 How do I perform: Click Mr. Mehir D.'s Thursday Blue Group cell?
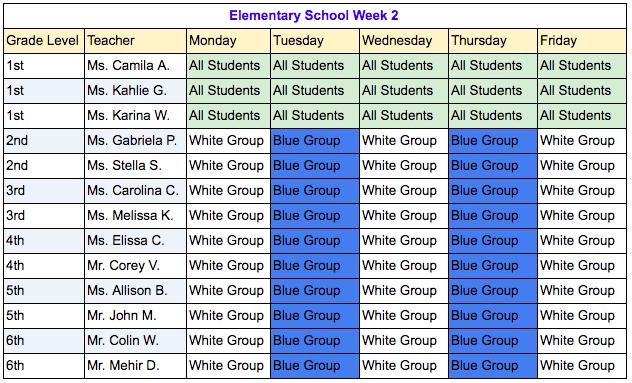(x=493, y=366)
